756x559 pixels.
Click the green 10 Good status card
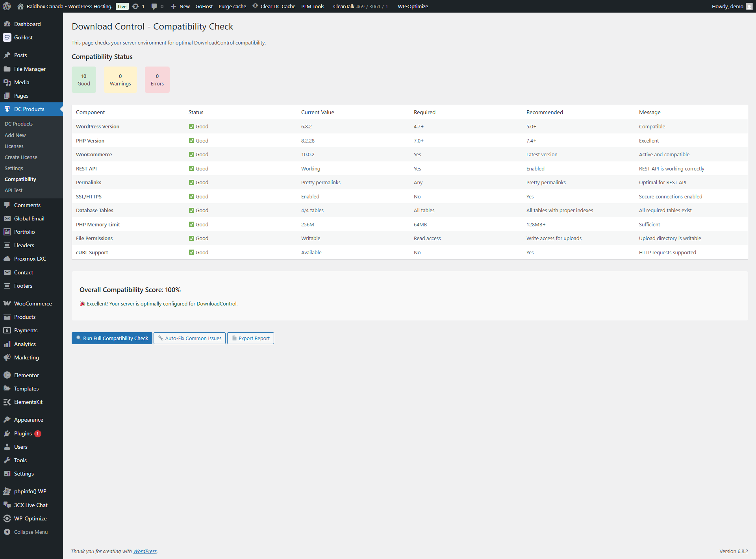click(84, 80)
